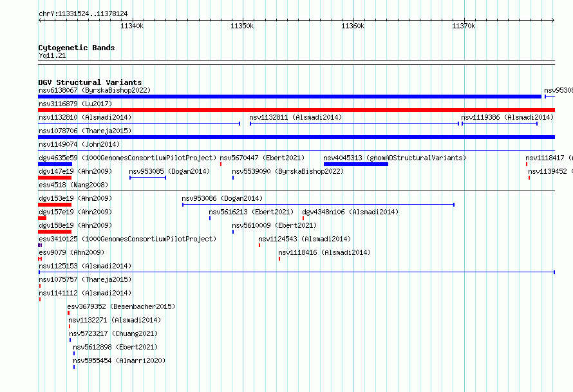The width and height of the screenshot is (573, 392).
Task: Click nsv5955454 (Almarri2020) label
Action: click(x=119, y=360)
